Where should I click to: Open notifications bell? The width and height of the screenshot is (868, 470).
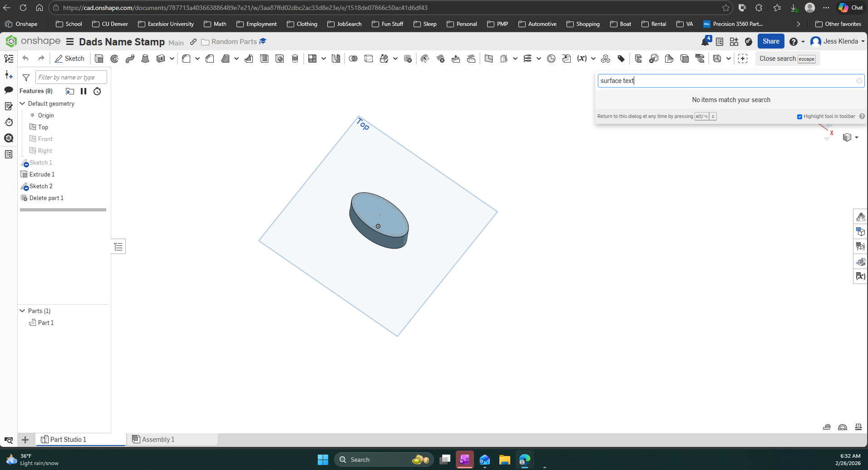click(x=705, y=41)
